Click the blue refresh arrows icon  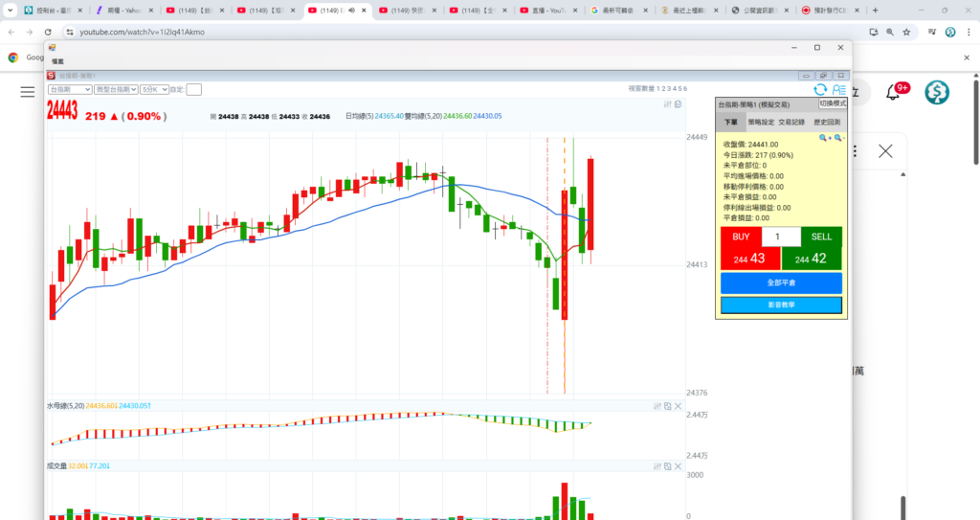[820, 90]
